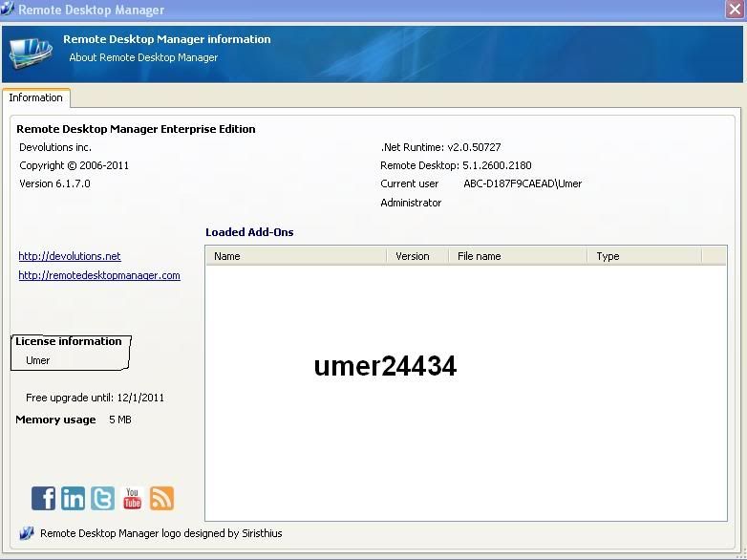Image resolution: width=747 pixels, height=560 pixels.
Task: Click the Version 6.1.7.0 label
Action: 55,183
